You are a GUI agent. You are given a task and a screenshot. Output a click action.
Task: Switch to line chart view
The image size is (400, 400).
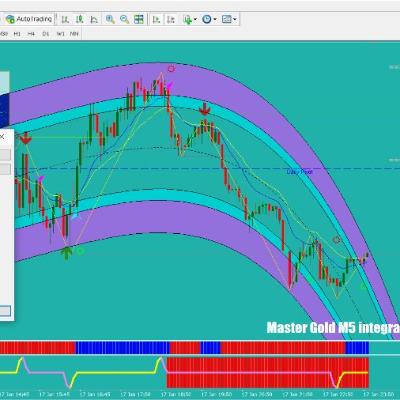tap(94, 19)
